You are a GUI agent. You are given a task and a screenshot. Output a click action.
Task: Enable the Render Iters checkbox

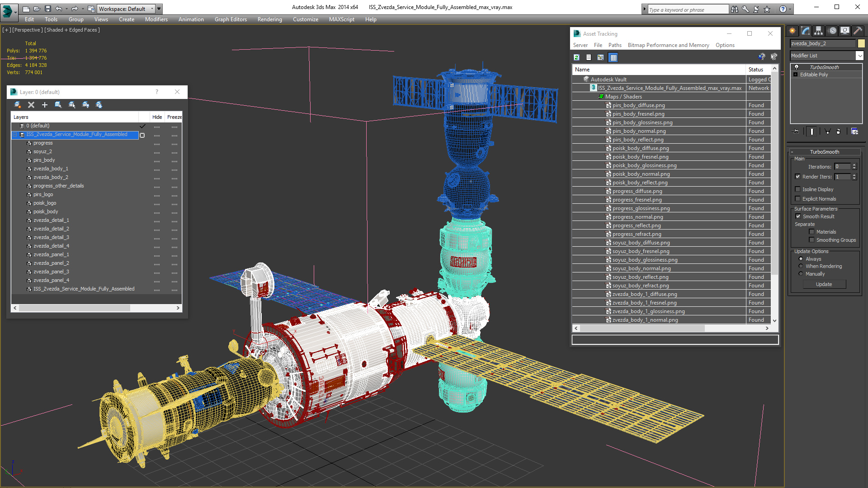pyautogui.click(x=798, y=177)
